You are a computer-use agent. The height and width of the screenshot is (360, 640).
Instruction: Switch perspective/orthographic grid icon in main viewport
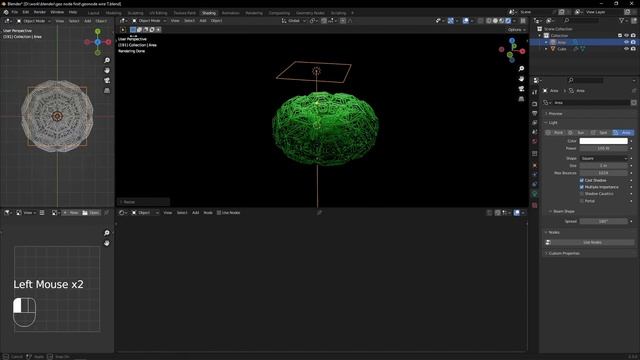(x=521, y=99)
